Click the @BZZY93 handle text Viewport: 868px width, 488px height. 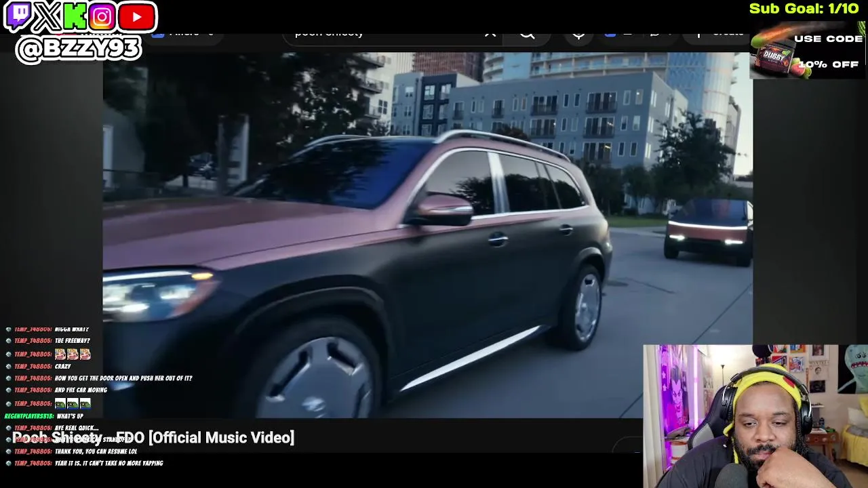[x=79, y=49]
